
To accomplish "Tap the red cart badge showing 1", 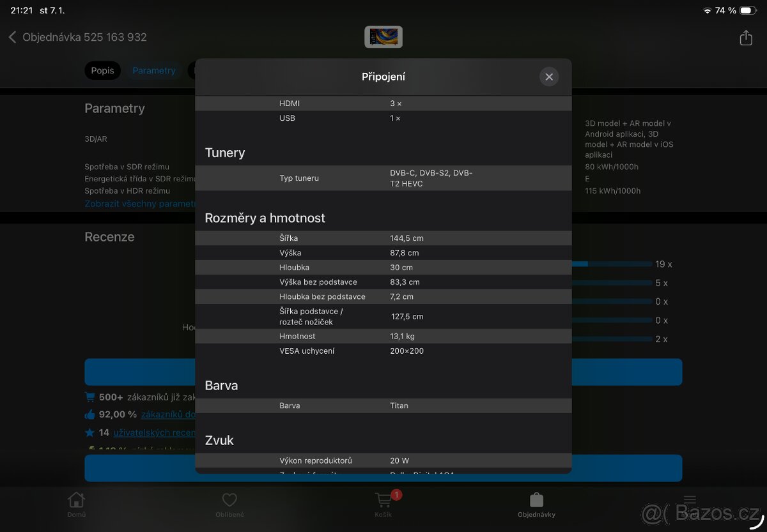I will (x=396, y=494).
